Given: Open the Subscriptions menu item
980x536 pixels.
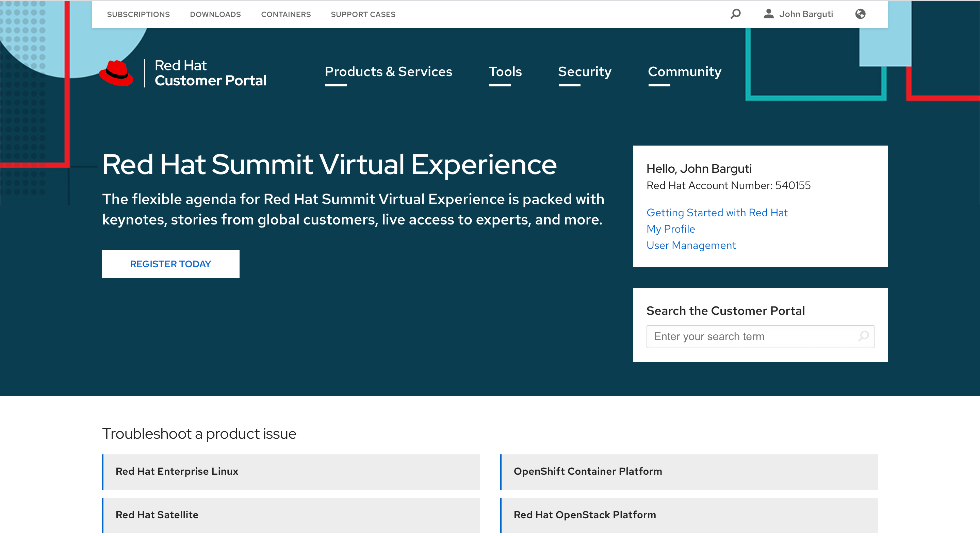Looking at the screenshot, I should [138, 14].
